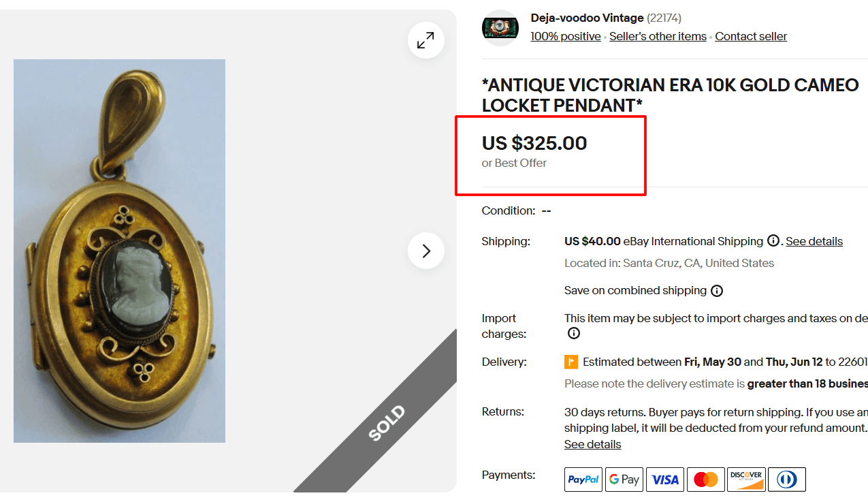Click the orange delivery flag icon
The image size is (868, 502).
[571, 362]
